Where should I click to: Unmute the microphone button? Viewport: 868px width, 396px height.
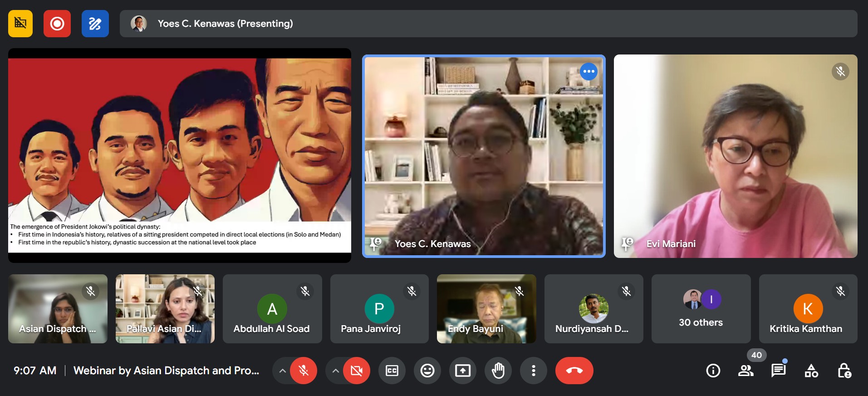(304, 371)
